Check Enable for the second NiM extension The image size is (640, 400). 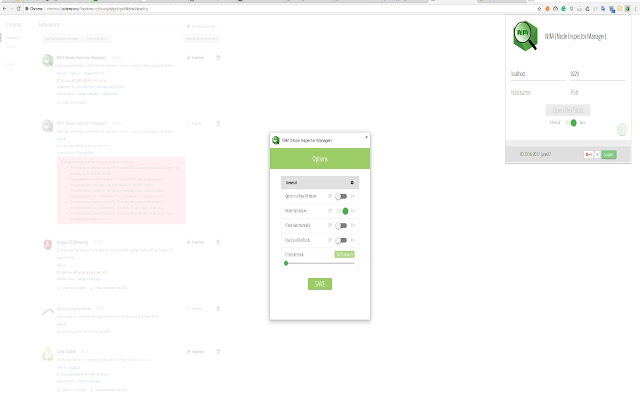pos(189,124)
